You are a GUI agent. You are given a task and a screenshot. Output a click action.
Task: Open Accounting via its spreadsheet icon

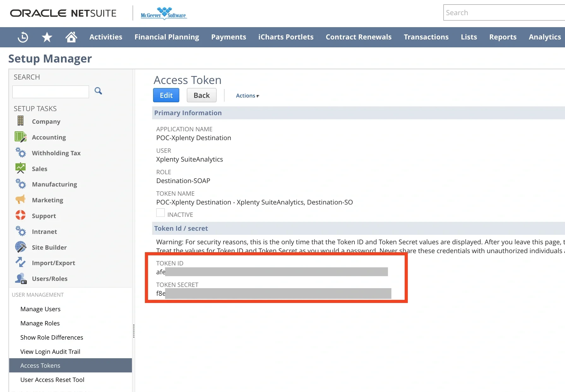click(x=20, y=137)
